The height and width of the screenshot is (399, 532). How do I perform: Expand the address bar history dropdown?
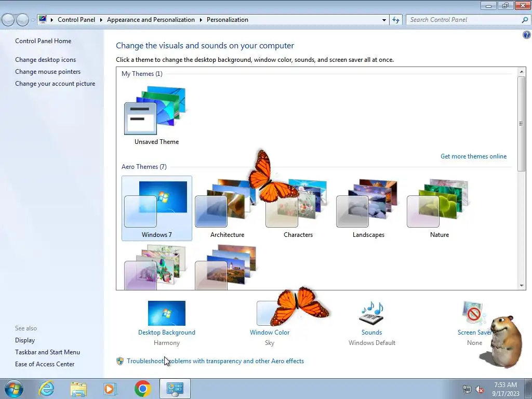pos(384,20)
